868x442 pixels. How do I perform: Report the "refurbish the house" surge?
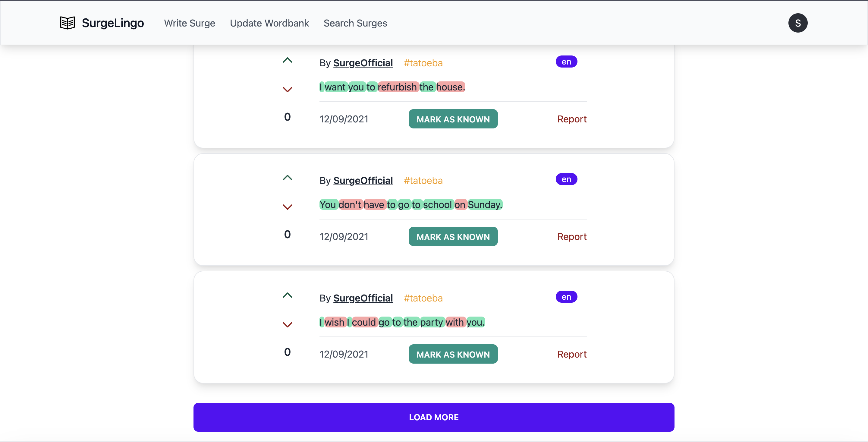(x=571, y=119)
